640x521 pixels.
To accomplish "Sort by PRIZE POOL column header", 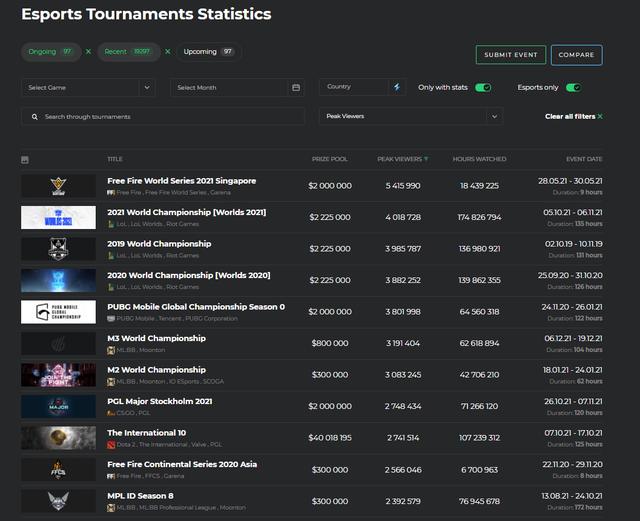I will pyautogui.click(x=330, y=159).
